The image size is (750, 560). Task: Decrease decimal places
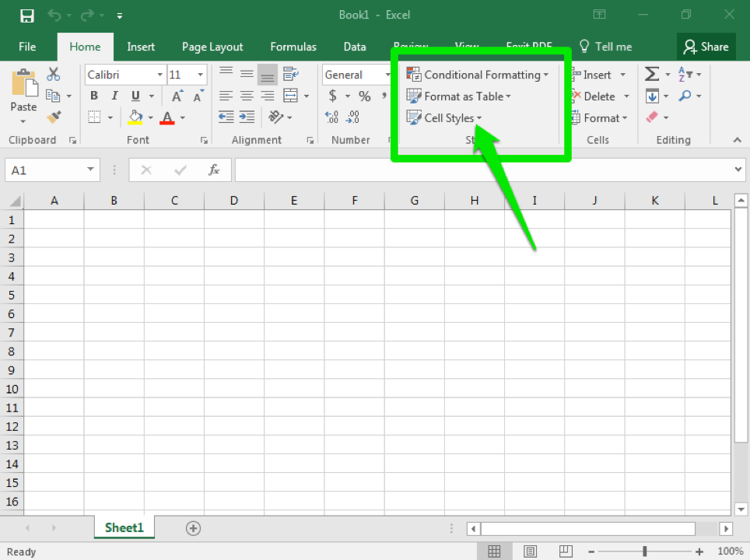click(x=352, y=117)
